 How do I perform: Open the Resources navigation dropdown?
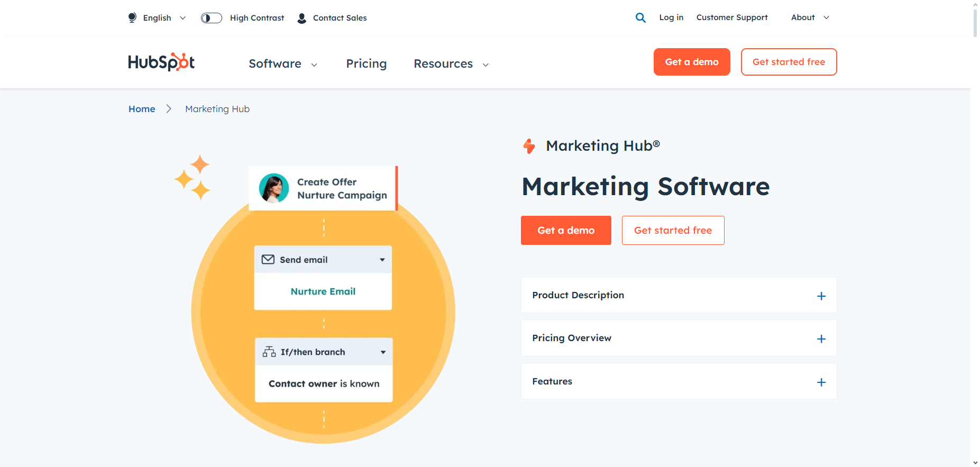[451, 64]
